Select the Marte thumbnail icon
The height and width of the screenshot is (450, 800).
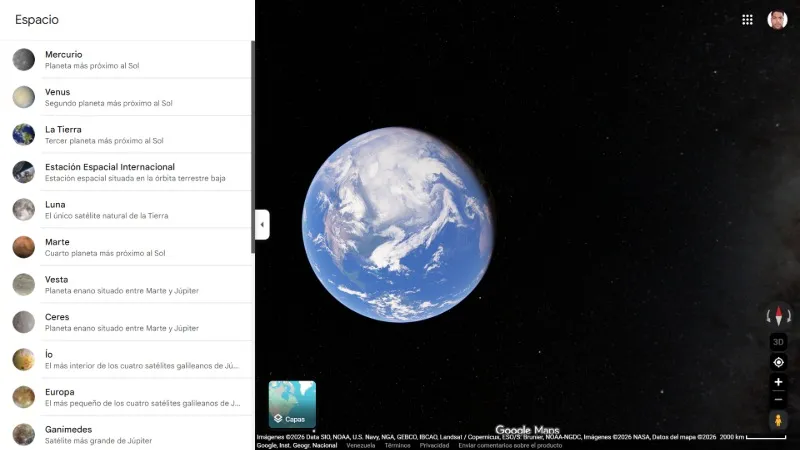(23, 247)
